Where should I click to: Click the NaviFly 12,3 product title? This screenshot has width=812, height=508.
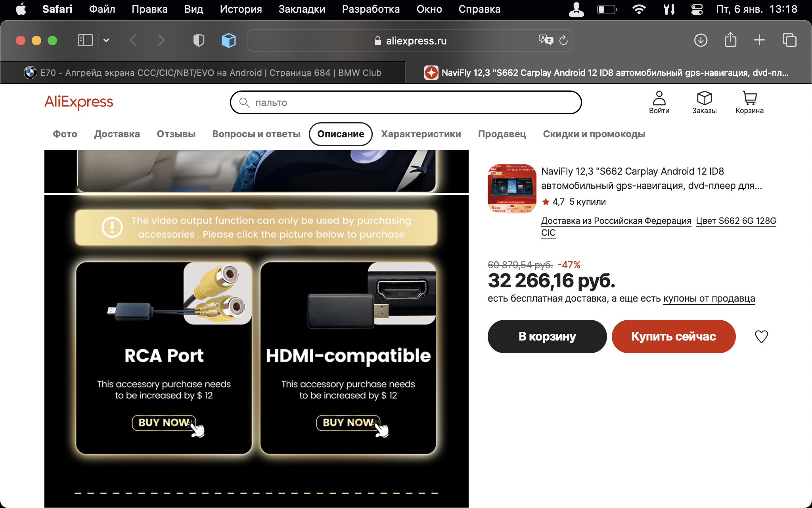651,178
